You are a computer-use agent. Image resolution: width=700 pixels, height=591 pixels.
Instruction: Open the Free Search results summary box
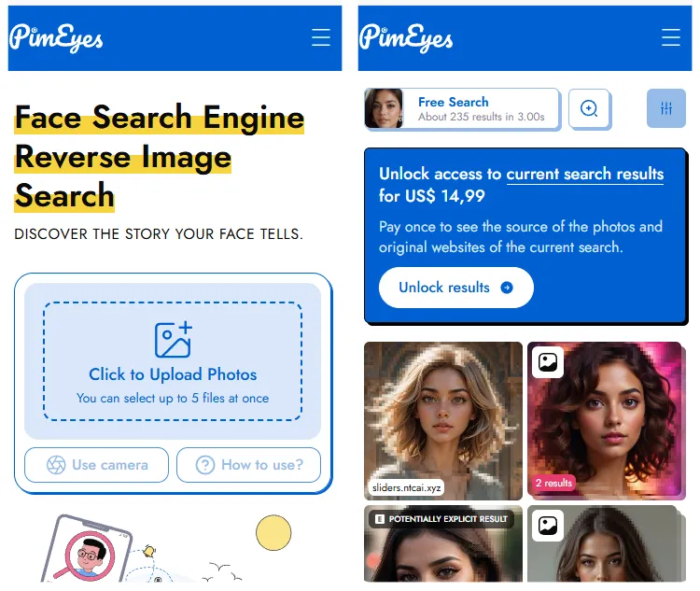(462, 109)
